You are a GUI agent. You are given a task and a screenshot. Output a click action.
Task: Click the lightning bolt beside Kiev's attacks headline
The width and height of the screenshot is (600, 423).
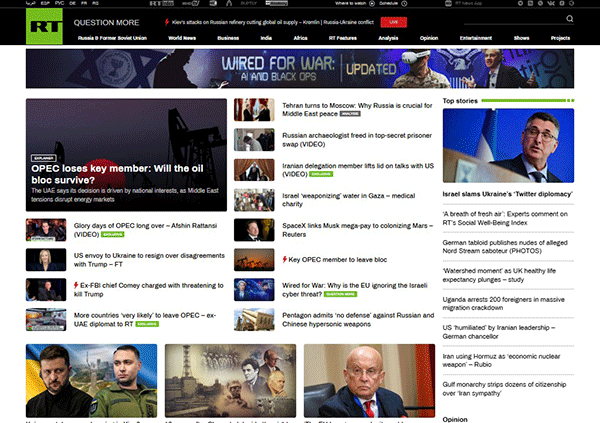pyautogui.click(x=165, y=20)
